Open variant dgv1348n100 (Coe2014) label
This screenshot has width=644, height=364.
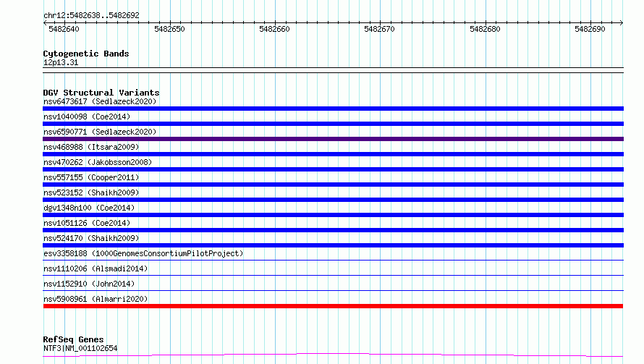point(89,208)
